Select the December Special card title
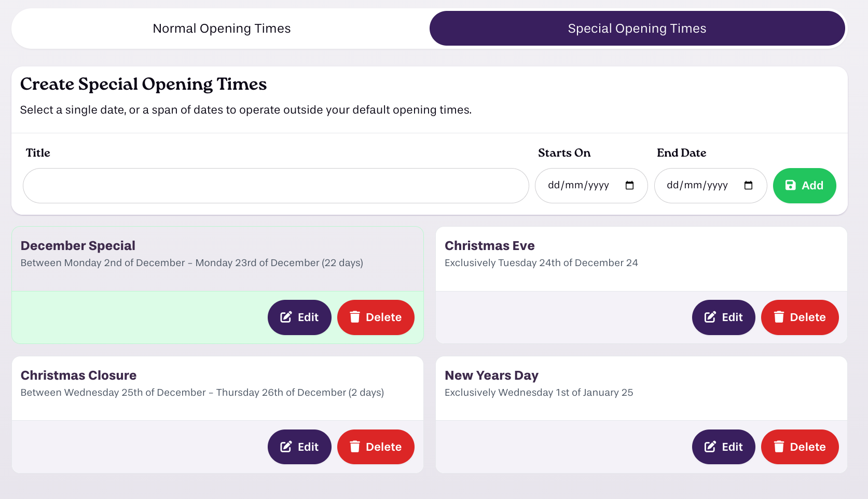 78,246
